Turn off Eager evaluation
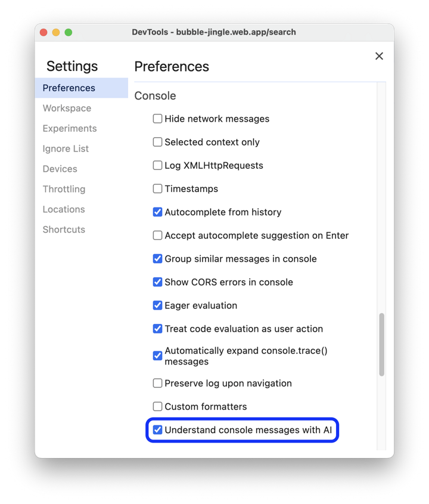Viewport: 429px width, 504px height. (x=157, y=305)
